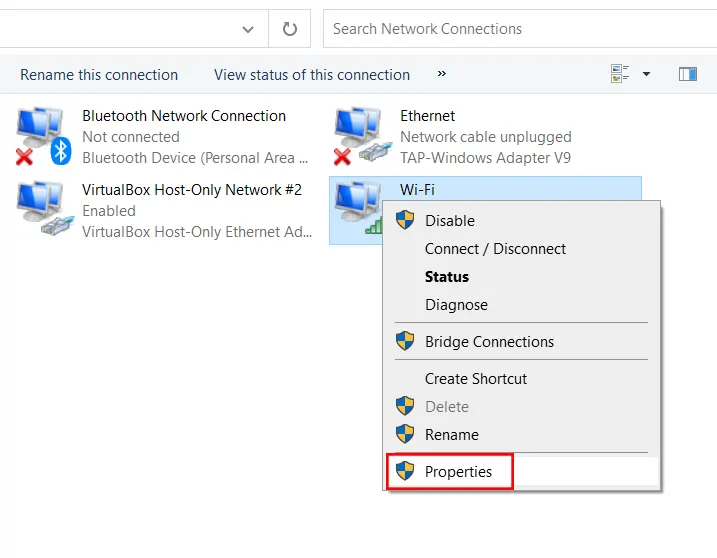Select Diagnose in the context menu
Screen dimensions: 717x558
(521, 305)
